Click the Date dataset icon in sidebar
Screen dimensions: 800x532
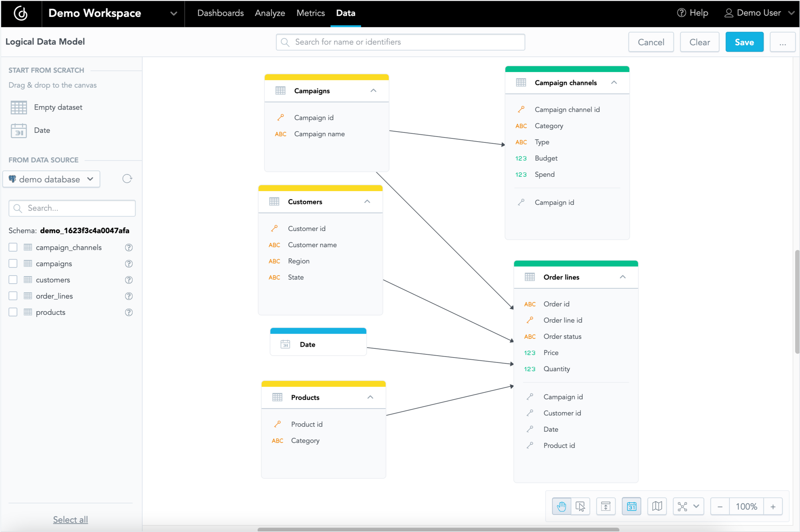click(x=18, y=130)
